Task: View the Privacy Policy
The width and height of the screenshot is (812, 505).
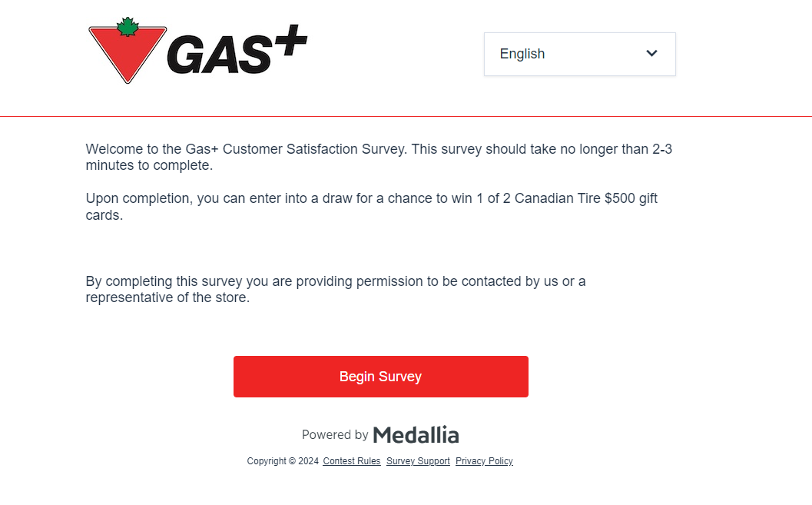Action: click(x=484, y=460)
